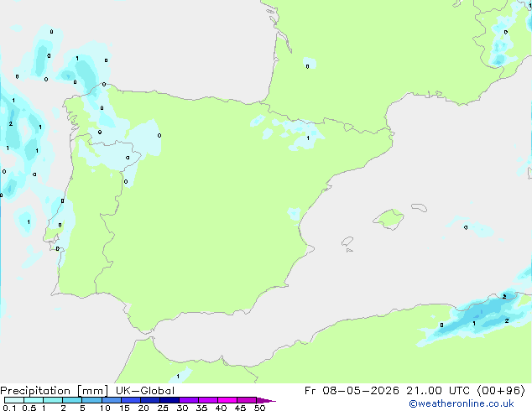Click the arrow-shaped swatch above 50
532x411 pixels.
[266, 400]
